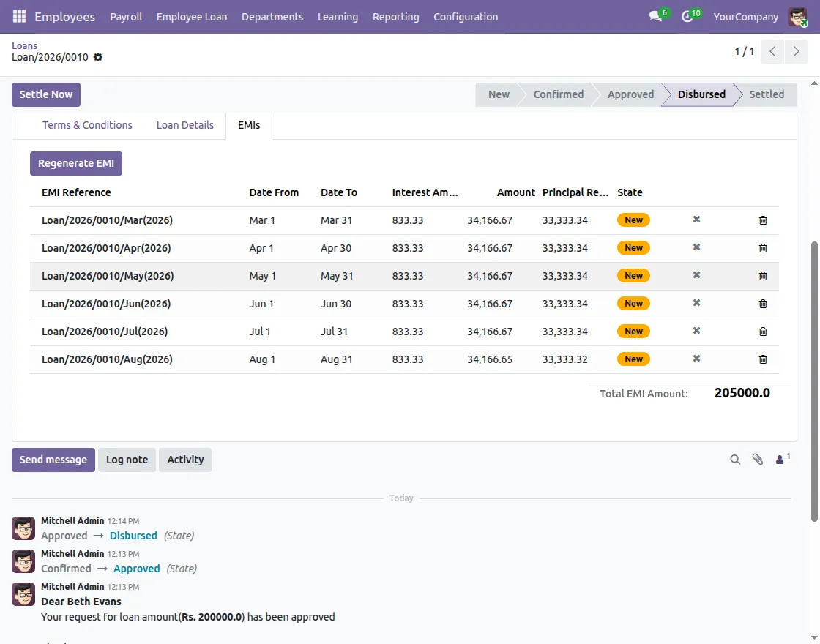The width and height of the screenshot is (820, 644).
Task: Open the Configuration menu
Action: [466, 16]
